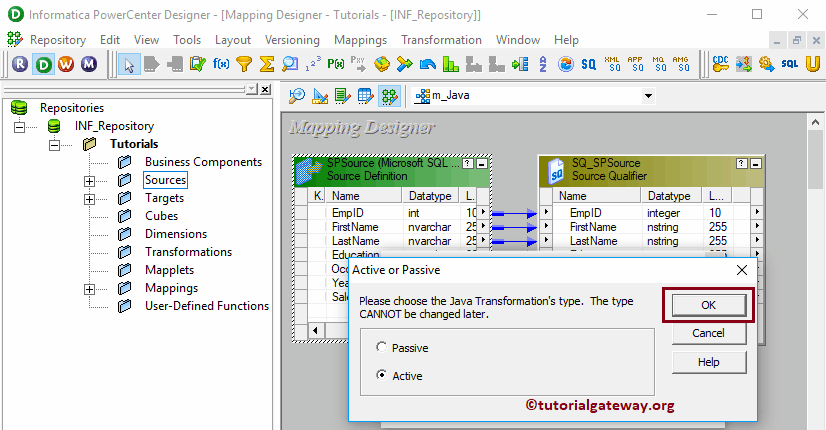Open the Mappings menu
This screenshot has height=430, width=826.
coord(360,40)
